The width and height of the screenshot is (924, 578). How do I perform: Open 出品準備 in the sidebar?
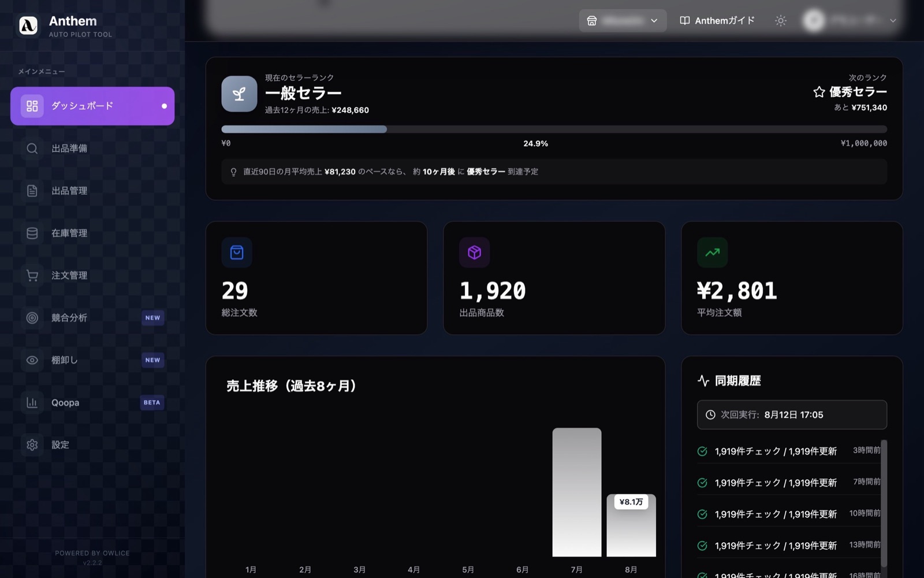(92, 149)
